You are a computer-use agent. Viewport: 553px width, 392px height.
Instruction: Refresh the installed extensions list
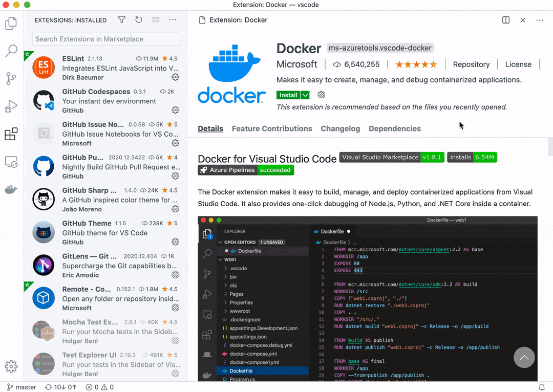click(x=138, y=19)
